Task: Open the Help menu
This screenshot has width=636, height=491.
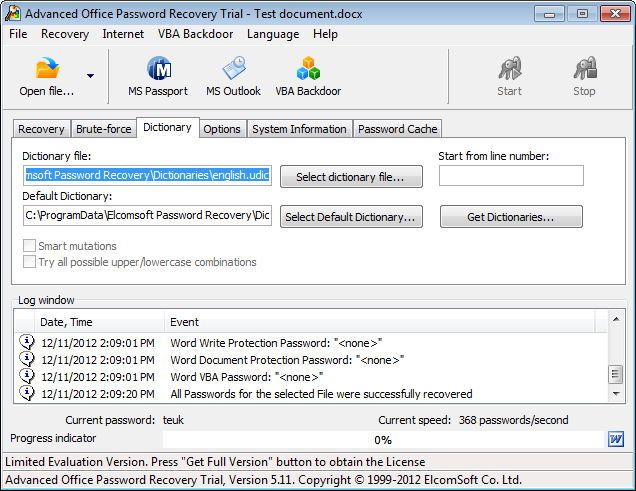Action: pos(325,34)
